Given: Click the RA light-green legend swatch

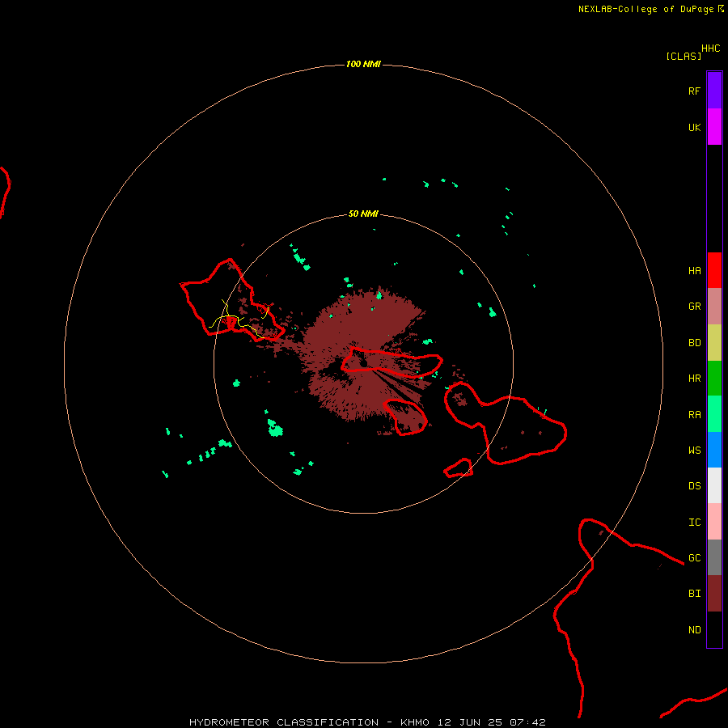Looking at the screenshot, I should (714, 414).
